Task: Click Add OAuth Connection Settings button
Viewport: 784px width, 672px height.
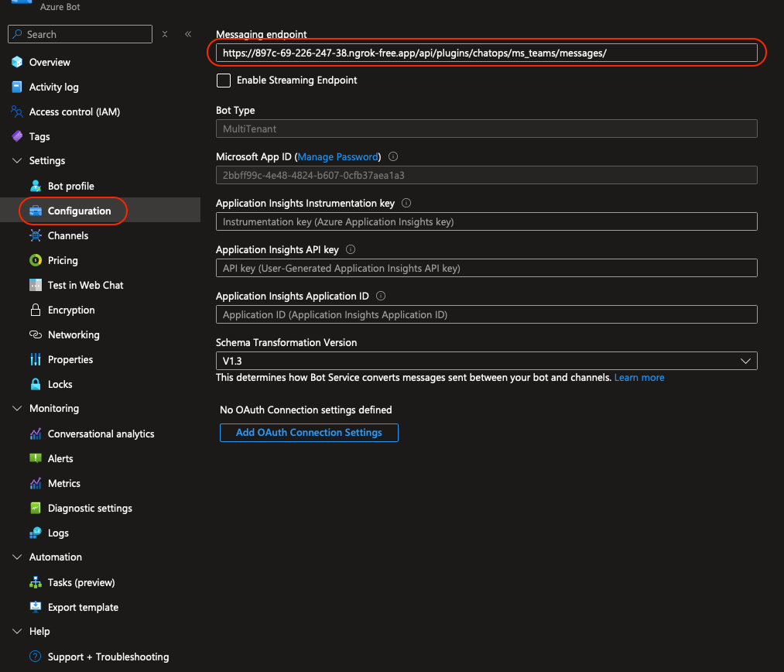Action: (x=309, y=433)
